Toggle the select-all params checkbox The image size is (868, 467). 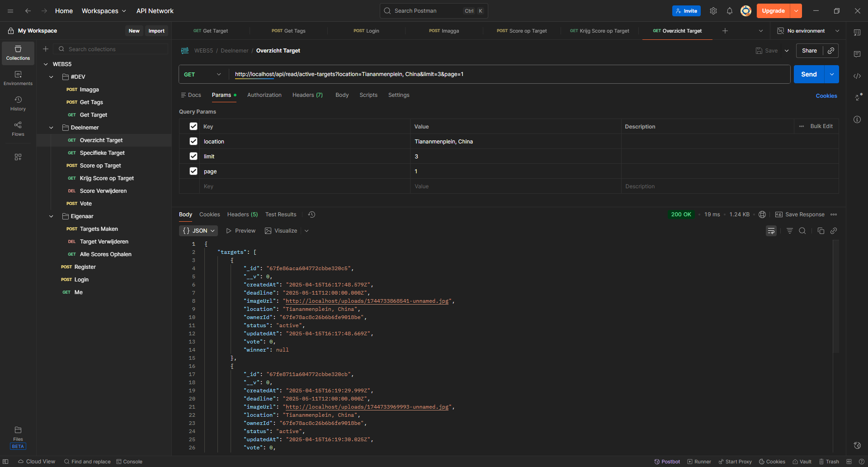(193, 126)
